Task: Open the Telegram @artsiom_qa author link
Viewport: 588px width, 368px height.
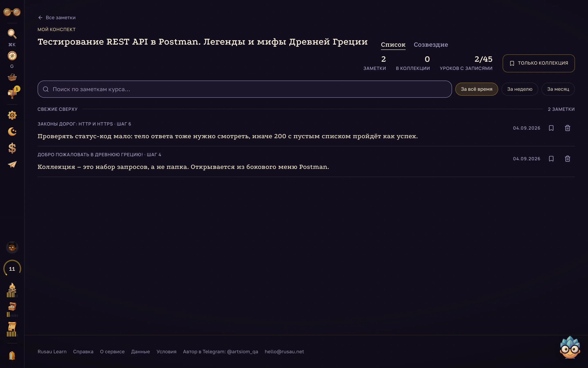Action: pyautogui.click(x=220, y=351)
